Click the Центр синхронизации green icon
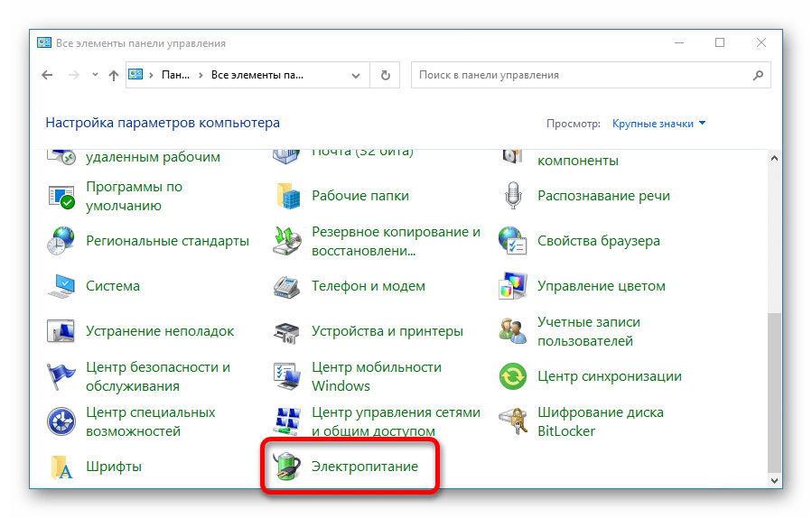 point(513,376)
